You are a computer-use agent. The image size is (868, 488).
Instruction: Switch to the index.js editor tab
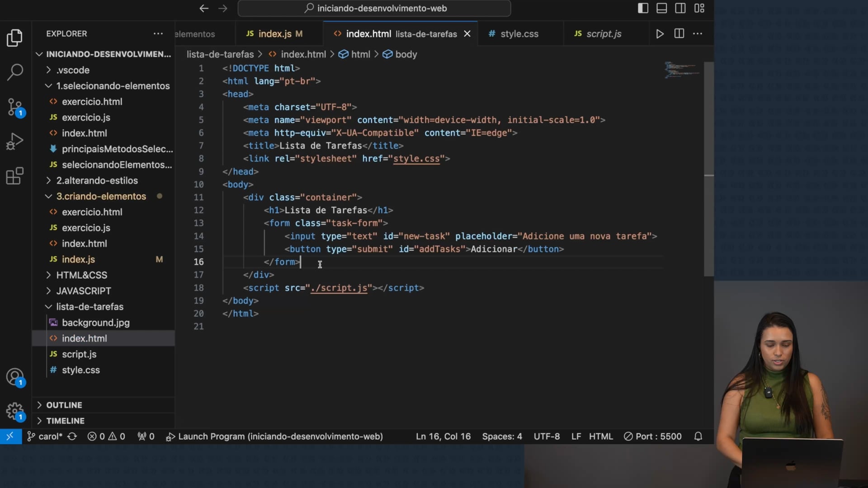click(274, 34)
